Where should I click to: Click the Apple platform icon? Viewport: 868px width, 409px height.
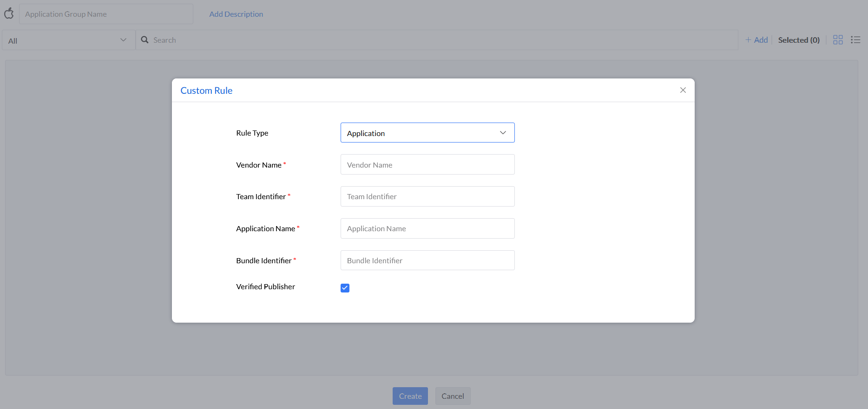(x=9, y=13)
